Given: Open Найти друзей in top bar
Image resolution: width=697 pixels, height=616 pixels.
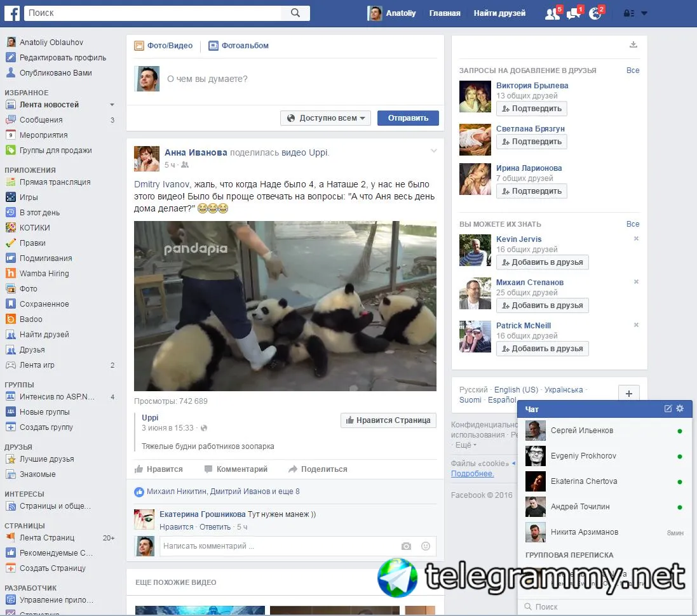Looking at the screenshot, I should coord(499,13).
